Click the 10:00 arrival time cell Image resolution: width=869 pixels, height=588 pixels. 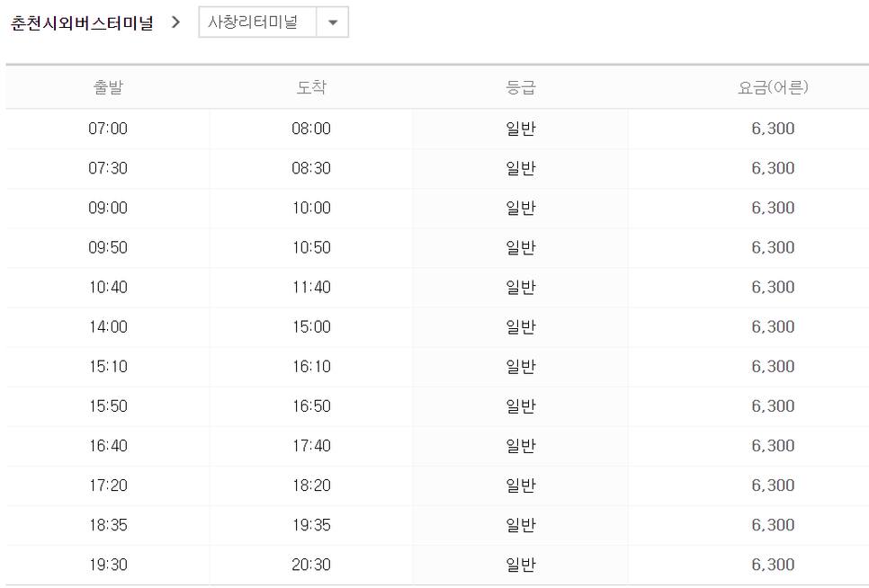click(311, 208)
